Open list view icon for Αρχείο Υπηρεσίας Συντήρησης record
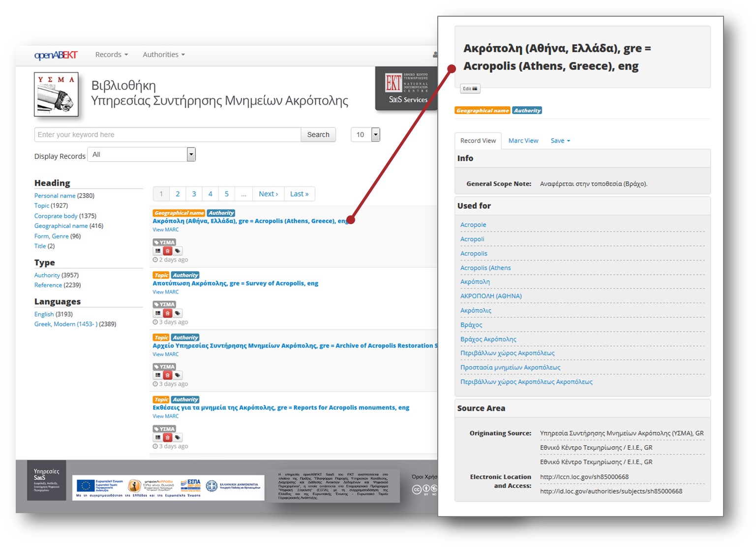Image resolution: width=756 pixels, height=549 pixels. pos(158,375)
